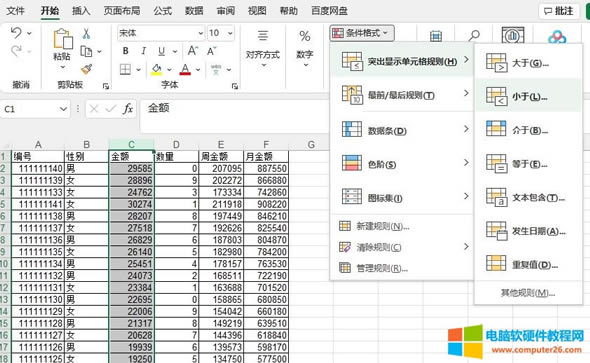This screenshot has width=590, height=363.
Task: Open 数据条 data bars submenu
Action: (x=402, y=130)
